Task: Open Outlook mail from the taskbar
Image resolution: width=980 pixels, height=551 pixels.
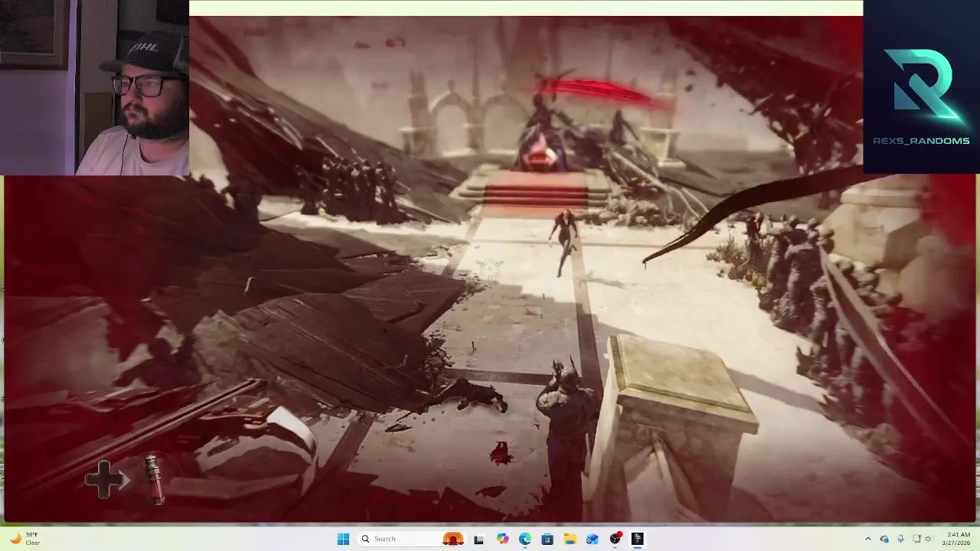Action: pos(592,539)
